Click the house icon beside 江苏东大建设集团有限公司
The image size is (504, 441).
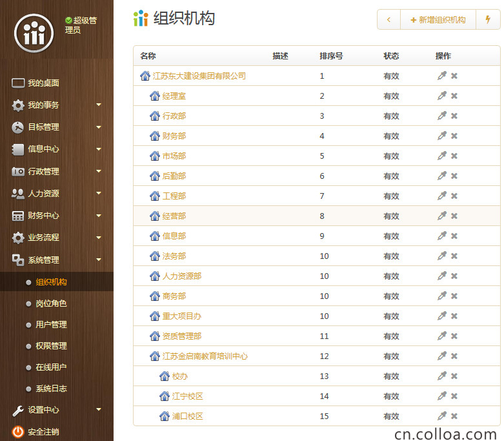(x=145, y=76)
